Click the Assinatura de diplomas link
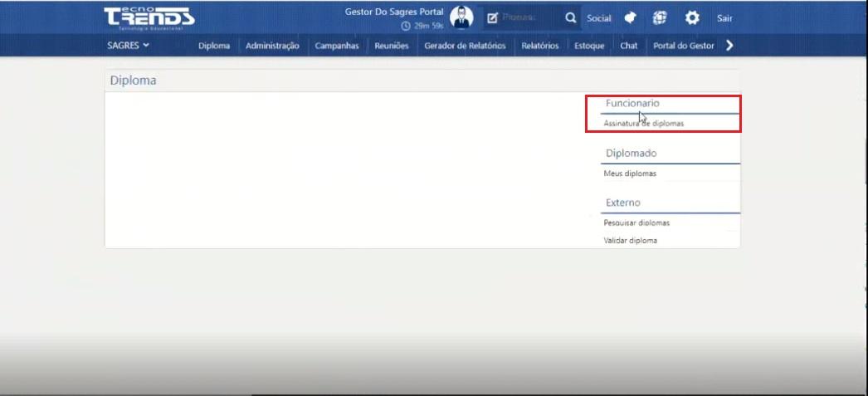The image size is (868, 396). click(643, 124)
